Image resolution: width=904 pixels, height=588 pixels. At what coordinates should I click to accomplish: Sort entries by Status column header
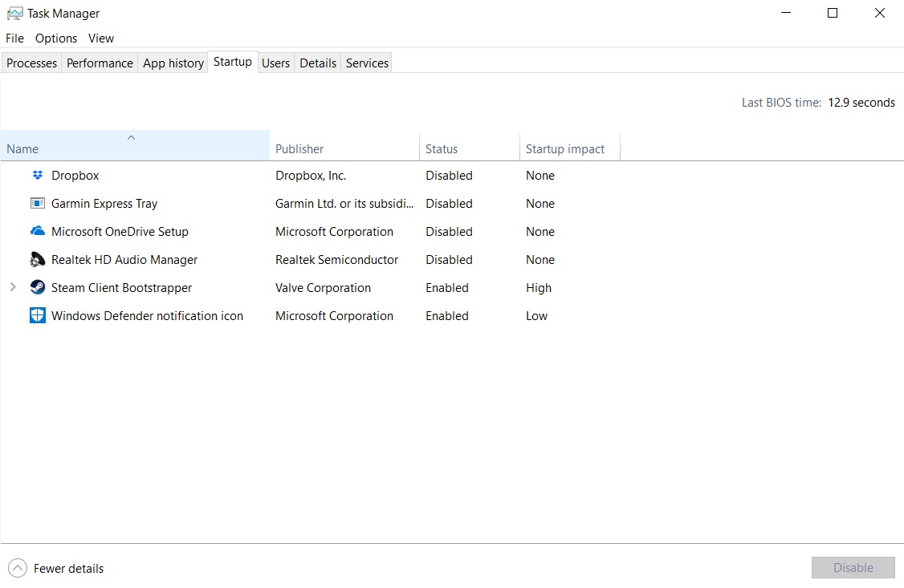coord(470,148)
